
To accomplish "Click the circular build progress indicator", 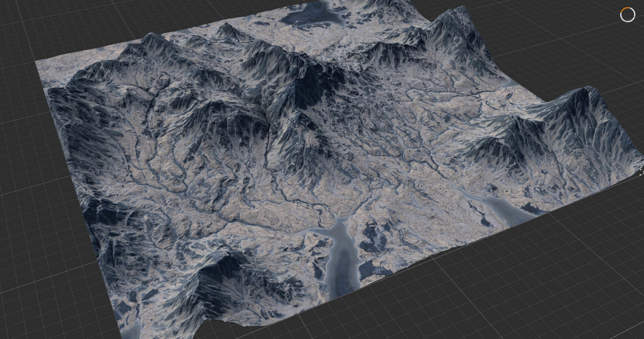I will (627, 15).
